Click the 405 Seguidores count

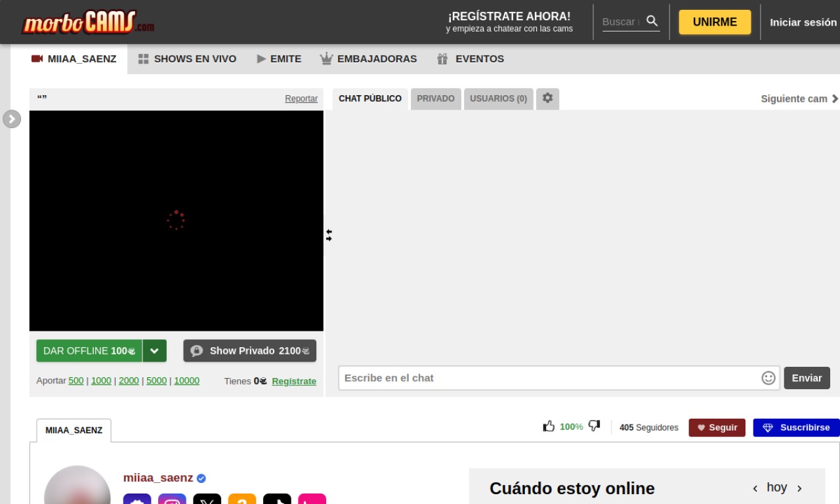pyautogui.click(x=649, y=427)
